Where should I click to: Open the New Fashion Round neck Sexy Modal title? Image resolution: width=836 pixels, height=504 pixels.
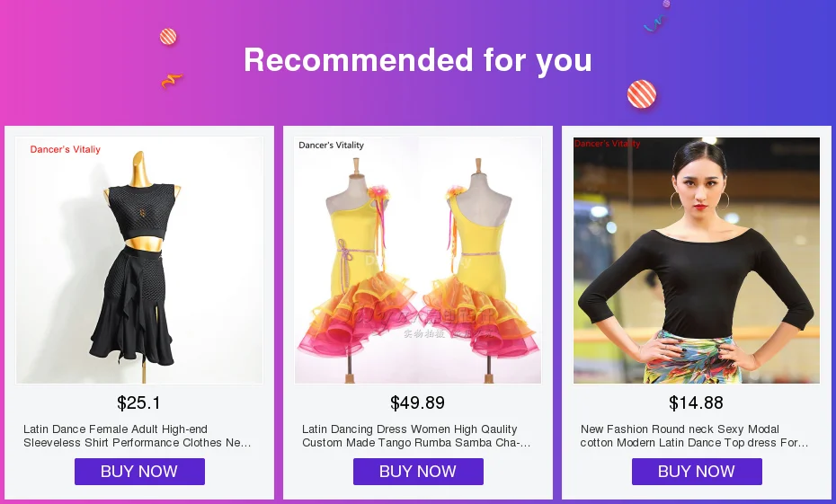pos(694,436)
